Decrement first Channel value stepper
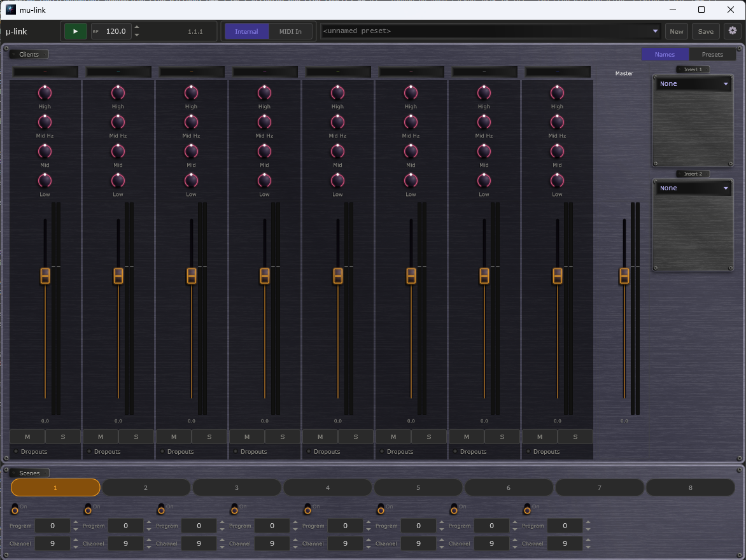The width and height of the screenshot is (746, 560). 76,547
